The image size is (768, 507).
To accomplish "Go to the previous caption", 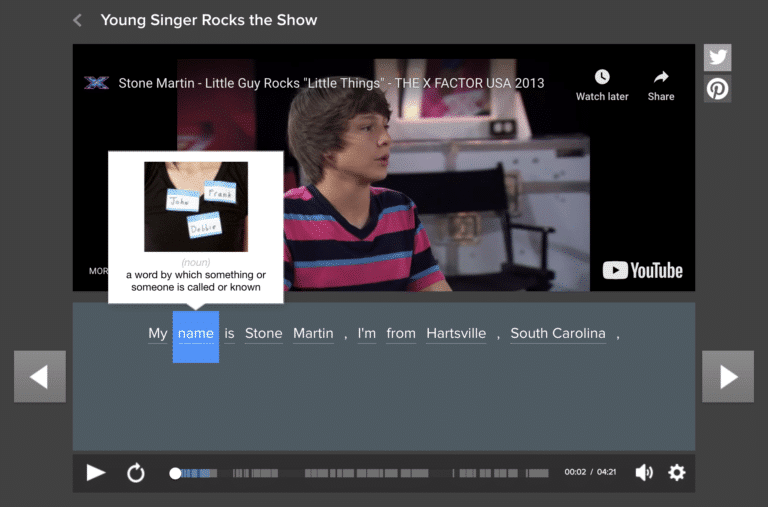I will tap(40, 377).
